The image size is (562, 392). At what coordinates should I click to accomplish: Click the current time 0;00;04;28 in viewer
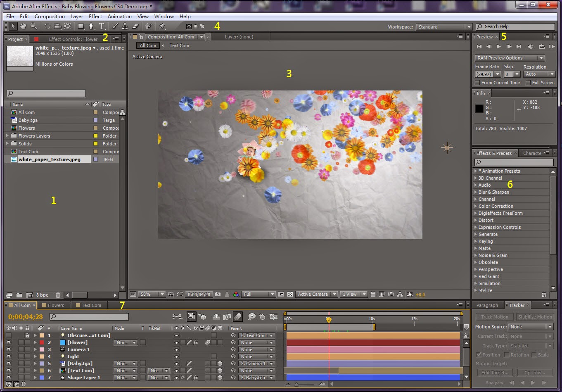click(x=199, y=295)
